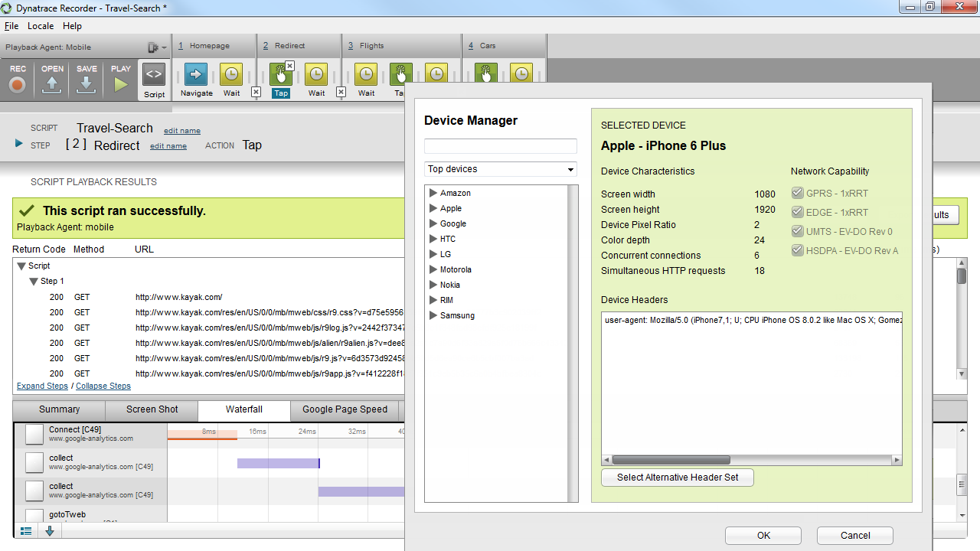Viewport: 980px width, 551px height.
Task: Remove the separator after Redirect step
Action: coord(341,92)
